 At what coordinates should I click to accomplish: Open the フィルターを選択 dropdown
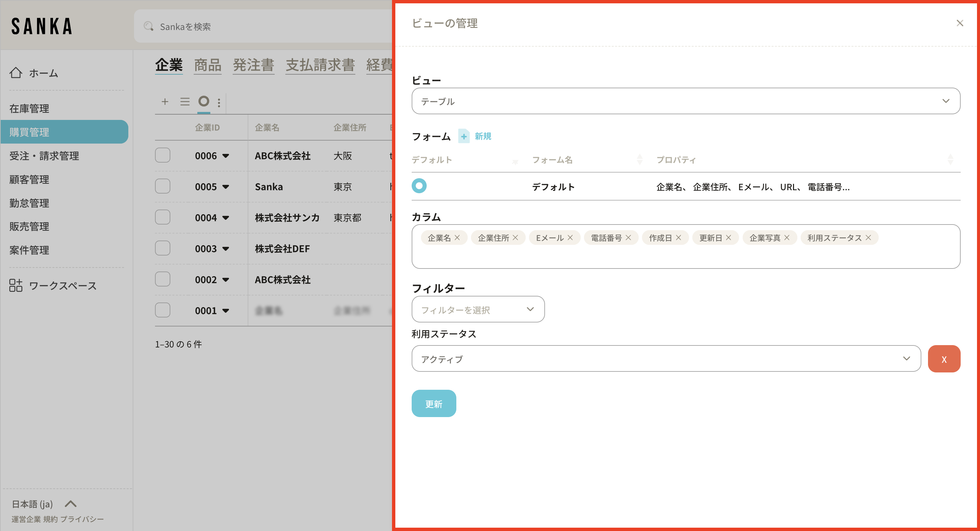coord(477,309)
